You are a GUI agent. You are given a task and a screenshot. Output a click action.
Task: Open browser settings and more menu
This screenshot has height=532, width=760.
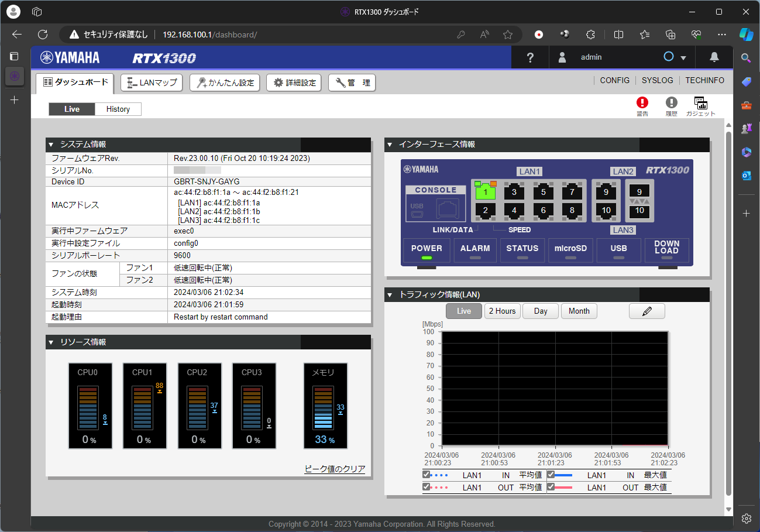[722, 35]
